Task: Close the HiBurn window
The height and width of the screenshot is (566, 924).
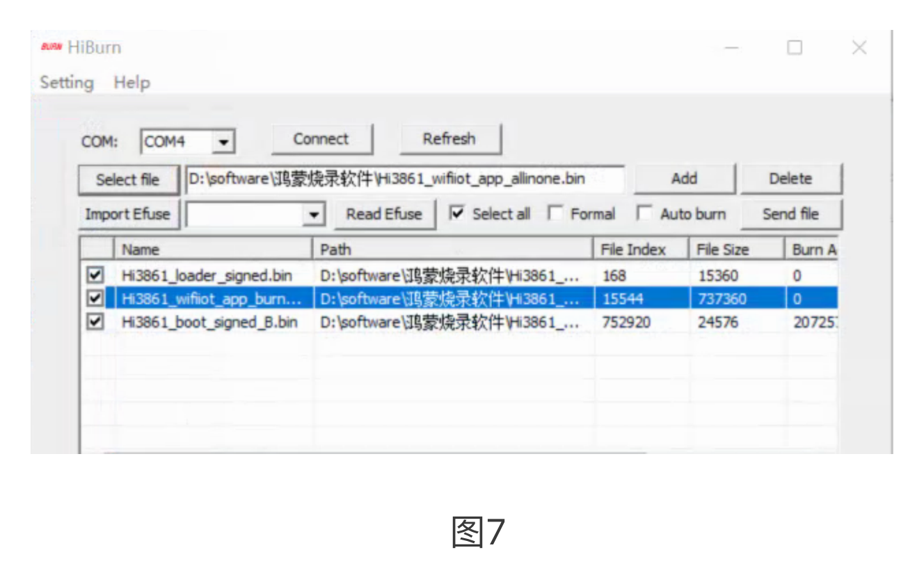Action: [859, 47]
